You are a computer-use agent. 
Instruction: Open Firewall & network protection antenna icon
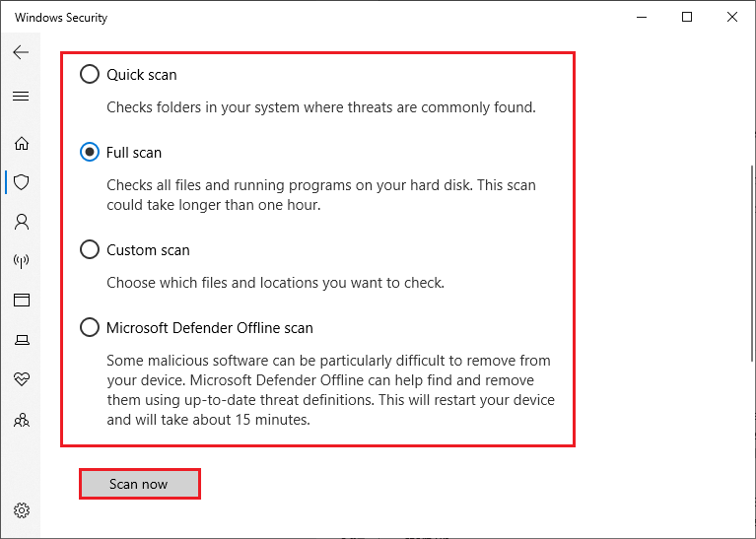click(22, 261)
